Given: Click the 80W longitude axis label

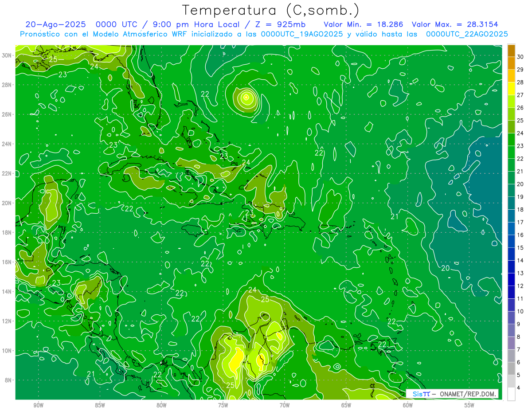Looking at the screenshot, I should (x=161, y=405).
